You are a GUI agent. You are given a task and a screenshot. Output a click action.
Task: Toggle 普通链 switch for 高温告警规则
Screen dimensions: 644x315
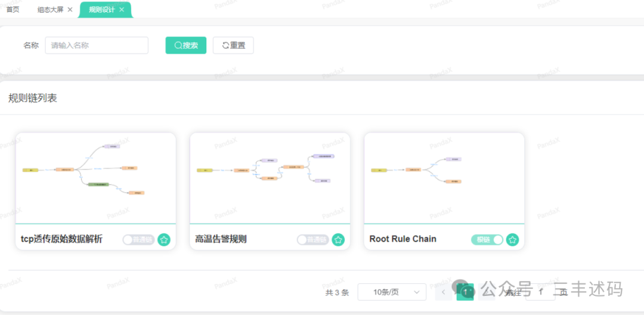[313, 240]
